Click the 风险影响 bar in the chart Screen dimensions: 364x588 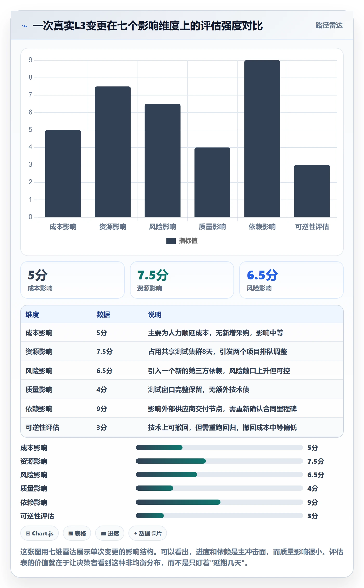point(162,161)
